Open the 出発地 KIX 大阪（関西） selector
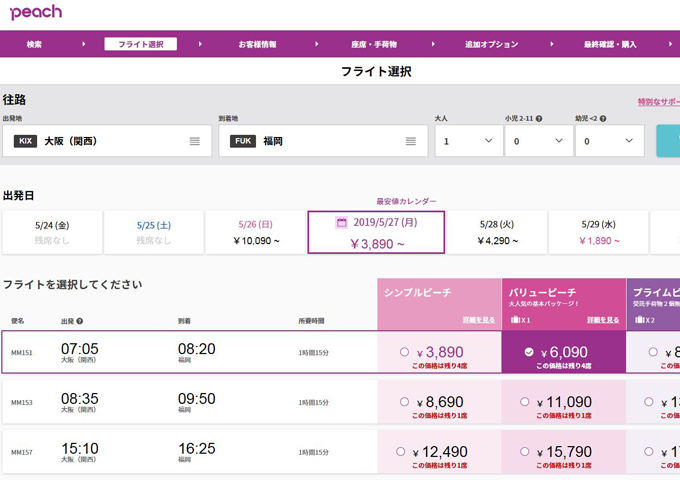The height and width of the screenshot is (480, 680). (x=107, y=141)
